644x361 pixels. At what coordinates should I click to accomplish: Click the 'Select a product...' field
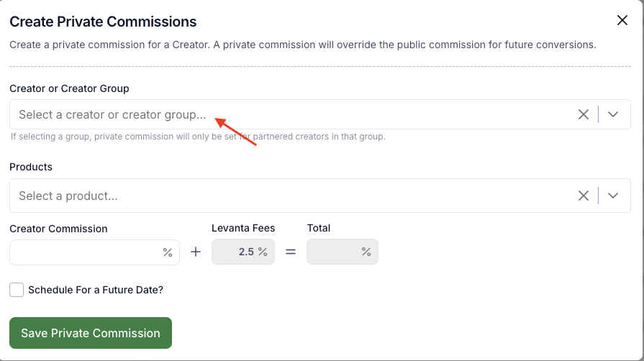[288, 196]
